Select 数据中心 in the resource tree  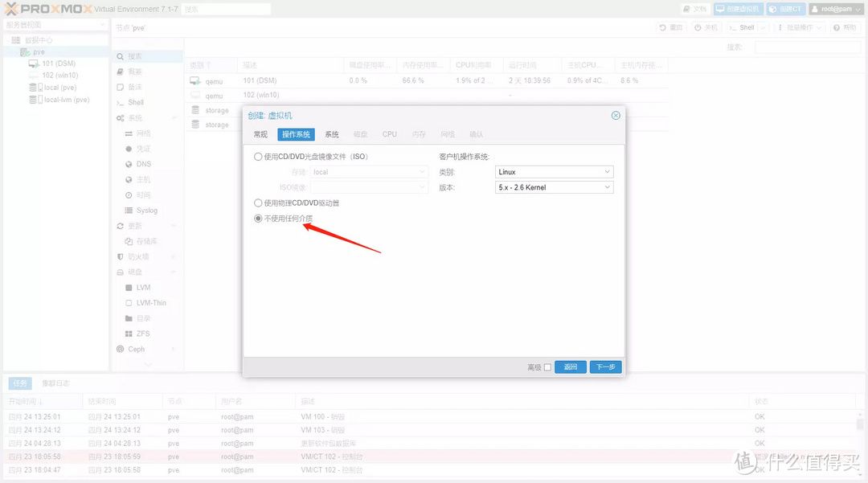pyautogui.click(x=39, y=40)
